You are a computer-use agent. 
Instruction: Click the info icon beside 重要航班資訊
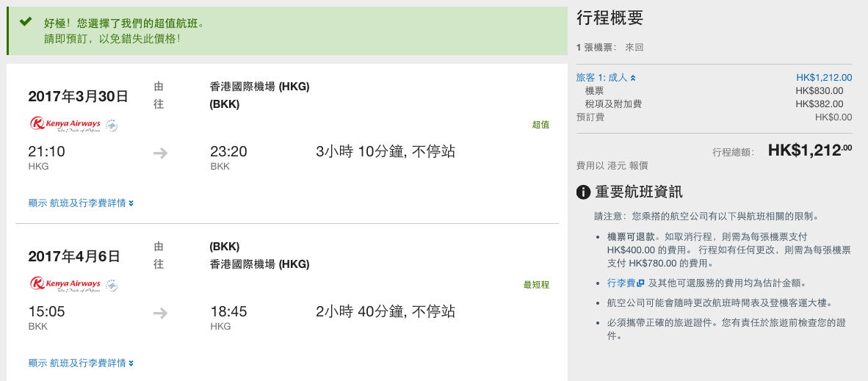[x=583, y=193]
